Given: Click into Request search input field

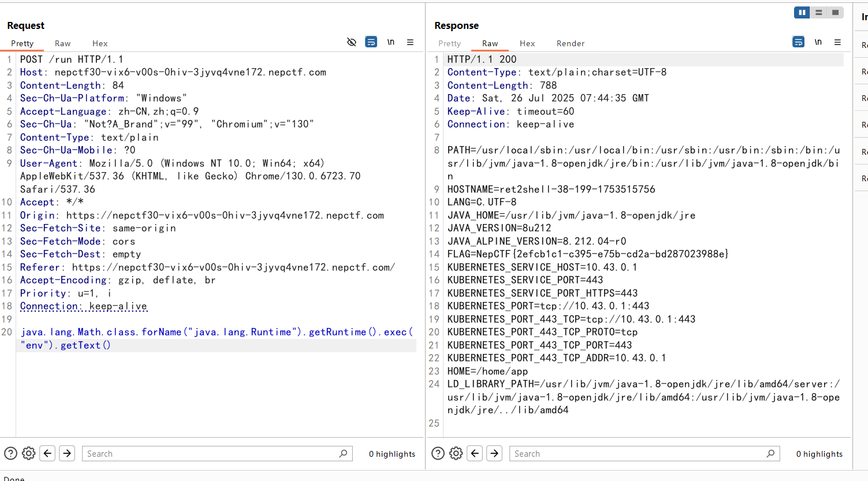Looking at the screenshot, I should pos(217,453).
